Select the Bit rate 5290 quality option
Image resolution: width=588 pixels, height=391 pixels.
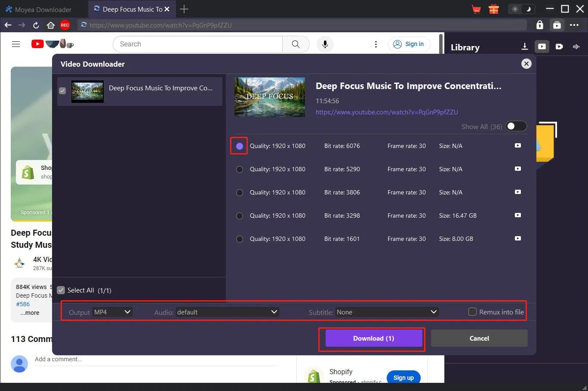[x=240, y=169]
